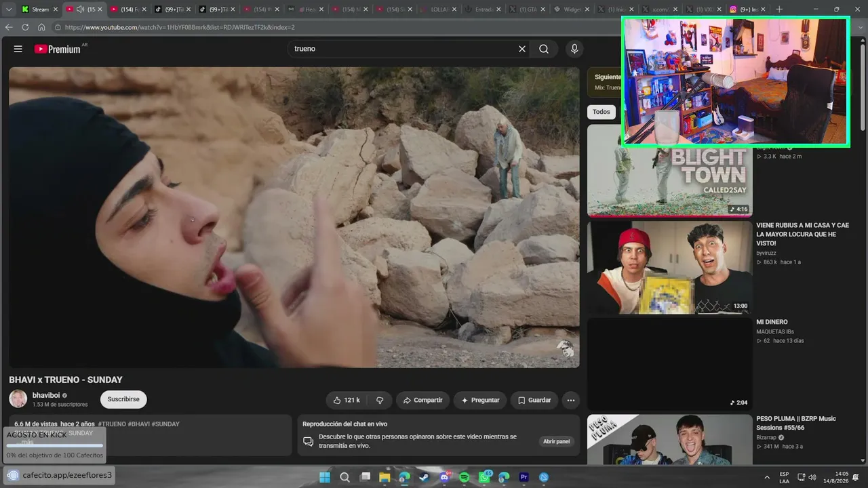868x488 pixels.
Task: Open the Windows Start menu
Action: coord(325,477)
